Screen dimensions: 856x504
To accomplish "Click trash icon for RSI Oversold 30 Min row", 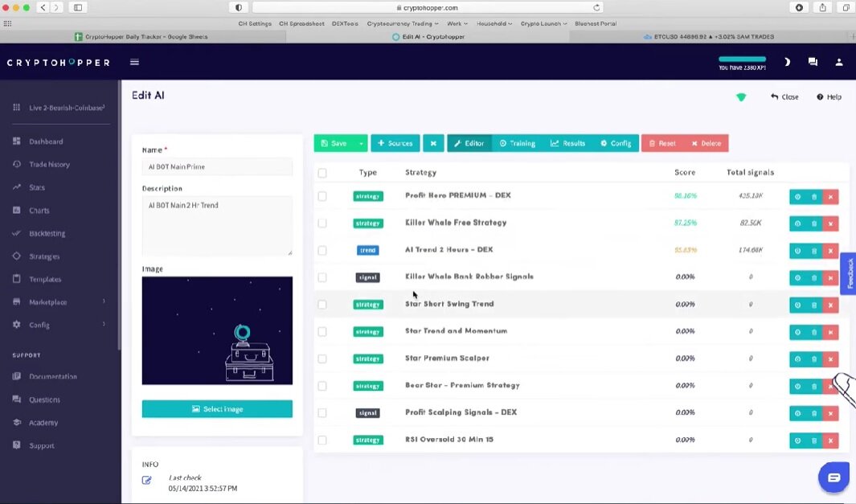I will tap(814, 440).
